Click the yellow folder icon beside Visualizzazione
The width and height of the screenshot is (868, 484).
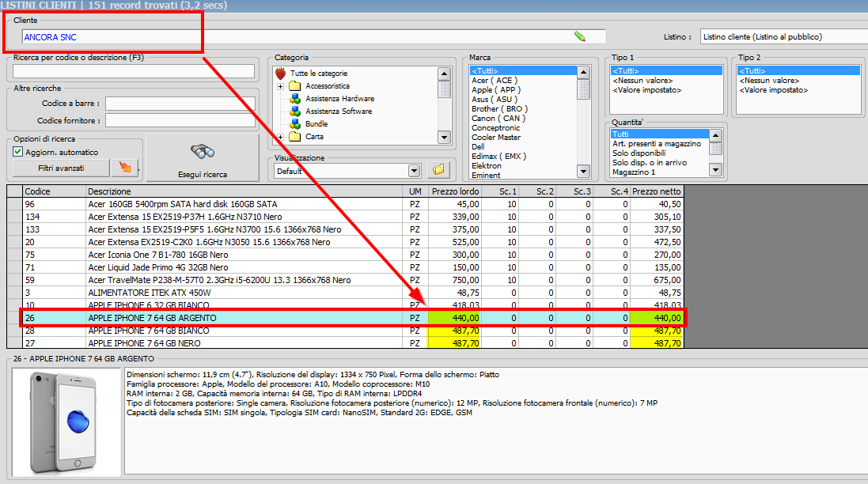tap(438, 170)
